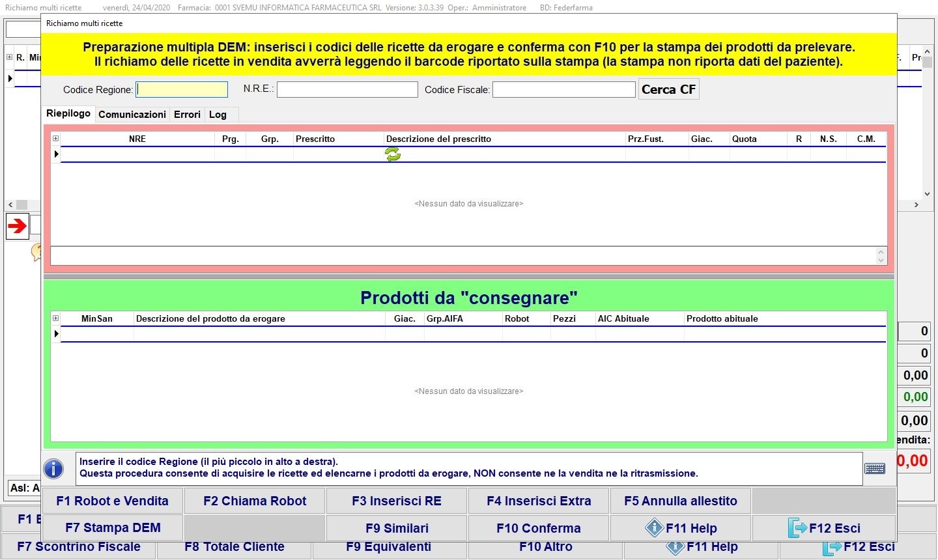Click the blue info icon

pos(53,468)
